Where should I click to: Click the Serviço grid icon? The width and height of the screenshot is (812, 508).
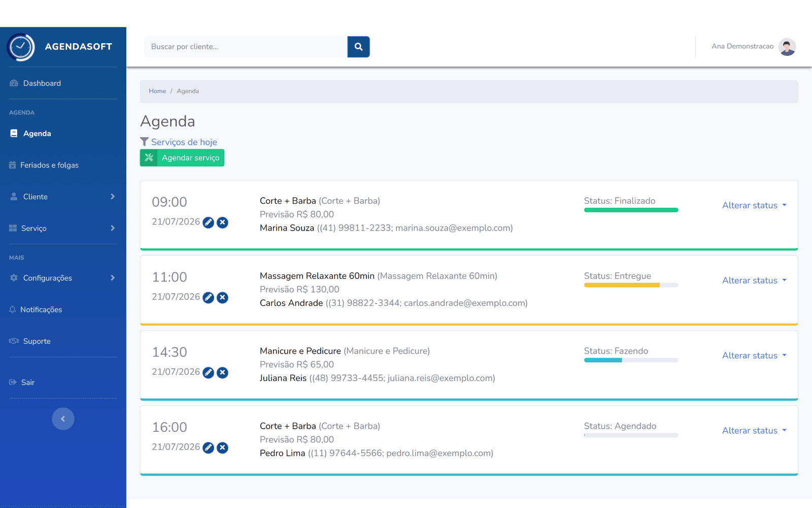click(13, 228)
